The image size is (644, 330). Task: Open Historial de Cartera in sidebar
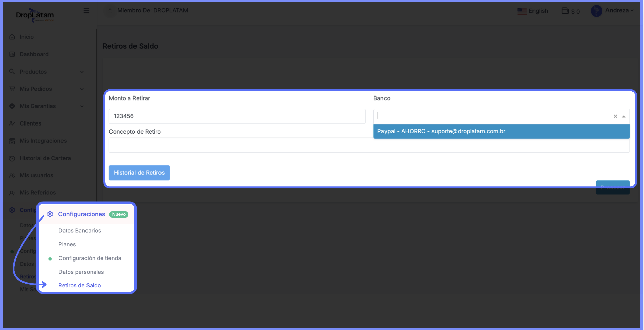pyautogui.click(x=45, y=158)
